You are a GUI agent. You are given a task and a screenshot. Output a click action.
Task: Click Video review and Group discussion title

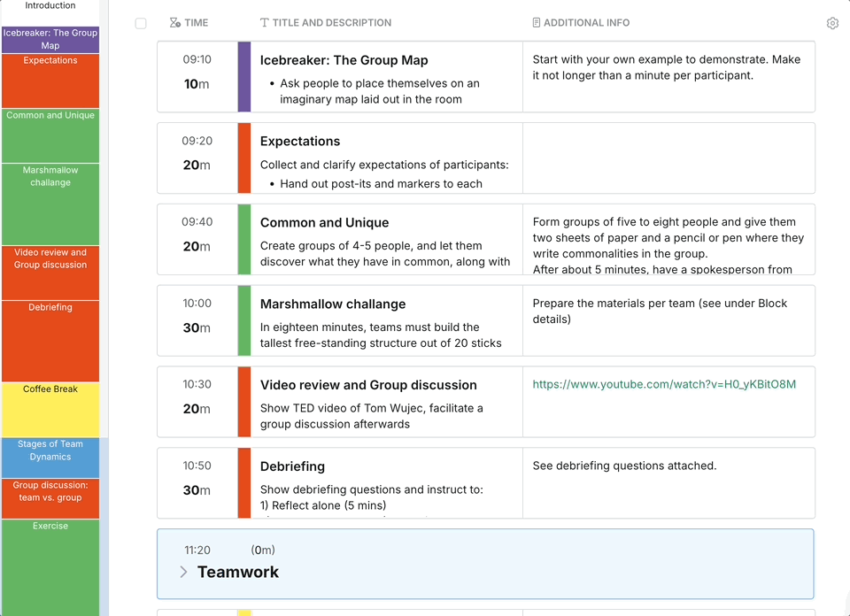tap(368, 385)
